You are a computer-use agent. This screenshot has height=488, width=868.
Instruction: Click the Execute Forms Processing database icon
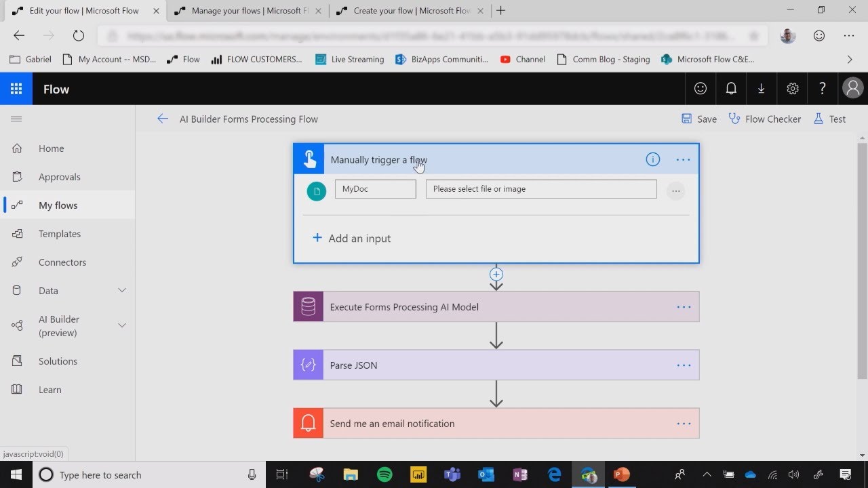(x=309, y=307)
